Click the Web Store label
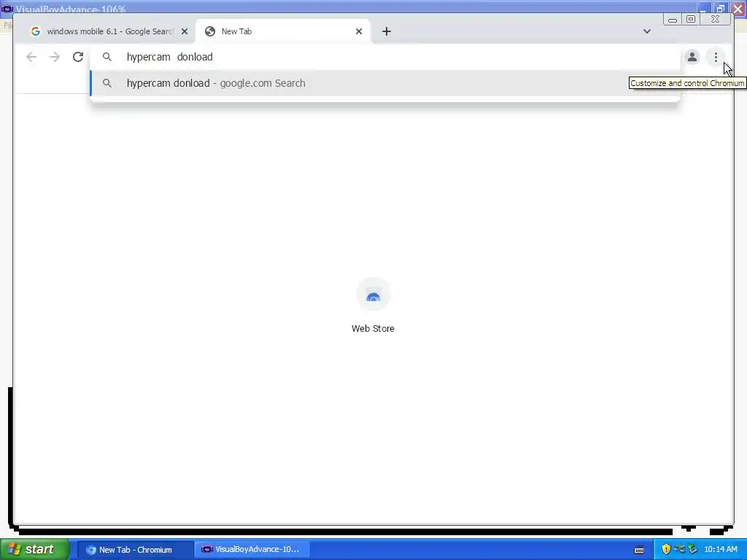This screenshot has width=747, height=560. point(373,329)
